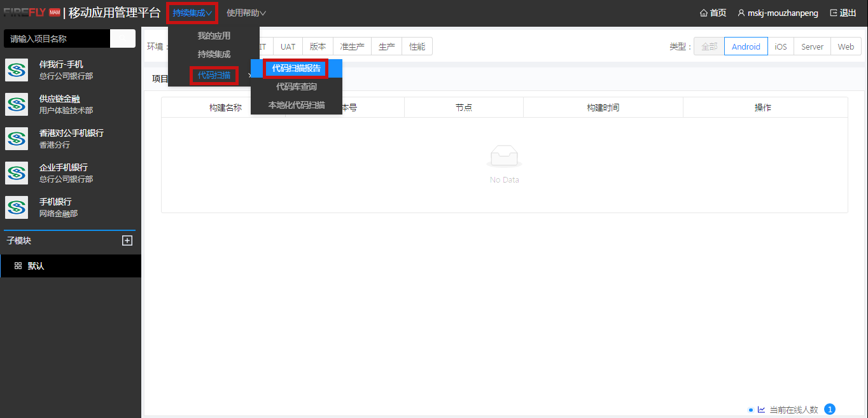Viewport: 868px width, 418px height.
Task: Open 本地化代码扫描 from the submenu
Action: [x=297, y=105]
